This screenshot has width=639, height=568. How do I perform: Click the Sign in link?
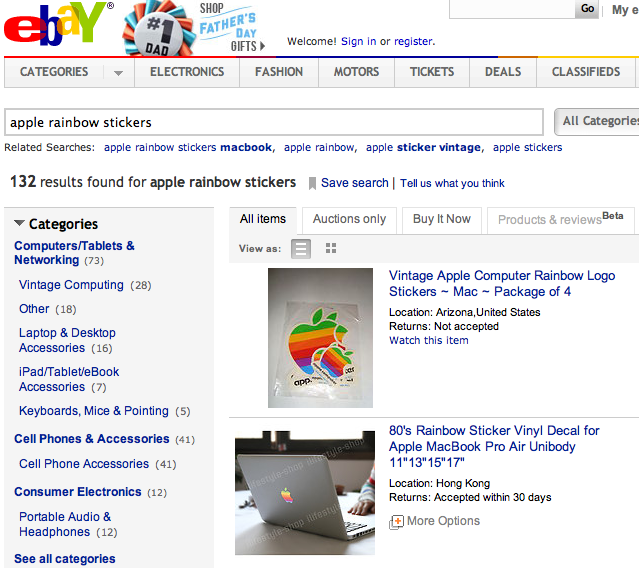(x=358, y=42)
